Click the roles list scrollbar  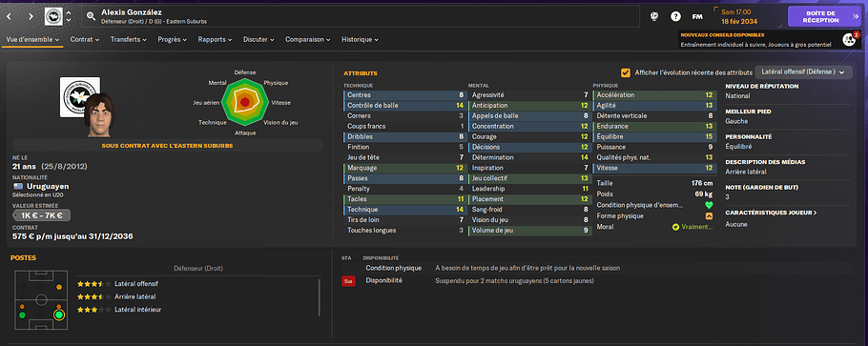pos(320,297)
